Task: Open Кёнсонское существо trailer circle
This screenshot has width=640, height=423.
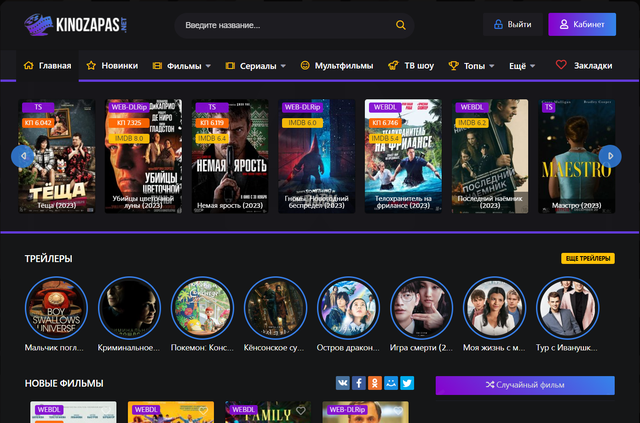Action: click(x=276, y=308)
